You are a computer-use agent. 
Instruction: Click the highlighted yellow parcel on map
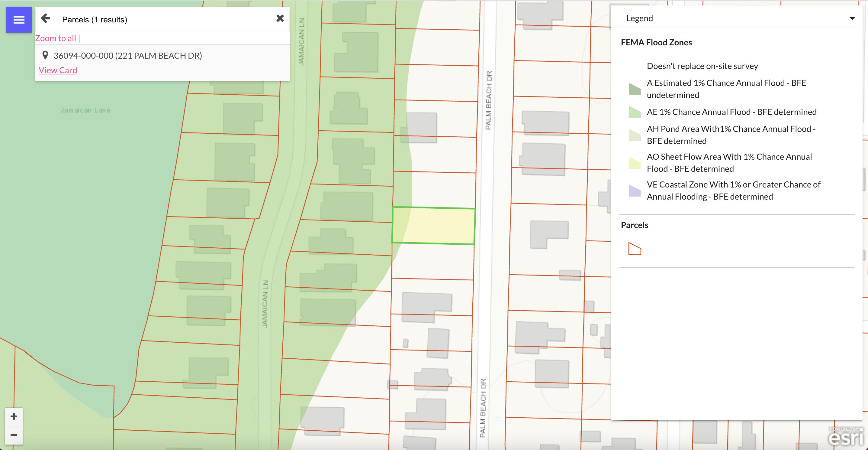pyautogui.click(x=434, y=226)
